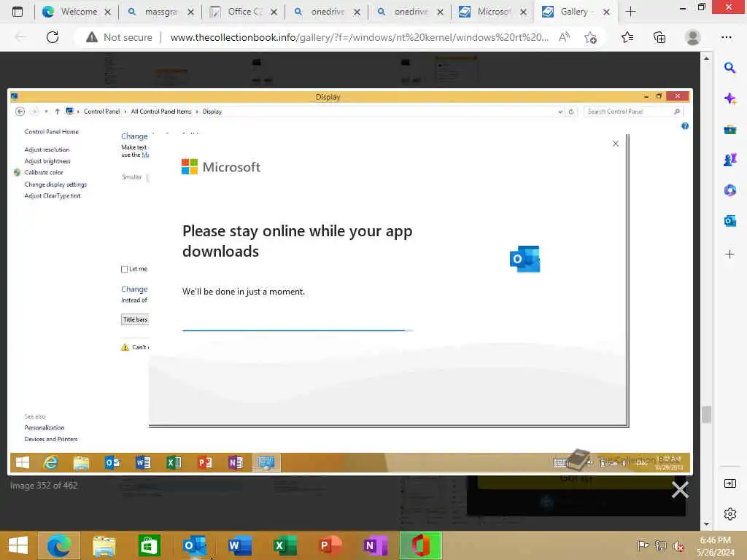The width and height of the screenshot is (747, 560).
Task: Open sidebar settings gear icon
Action: click(x=729, y=514)
